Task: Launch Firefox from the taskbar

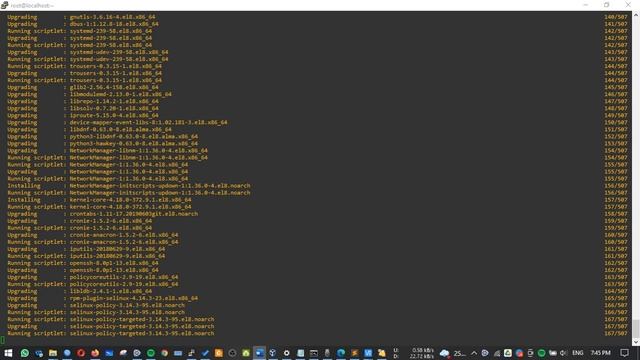Action: [95, 353]
